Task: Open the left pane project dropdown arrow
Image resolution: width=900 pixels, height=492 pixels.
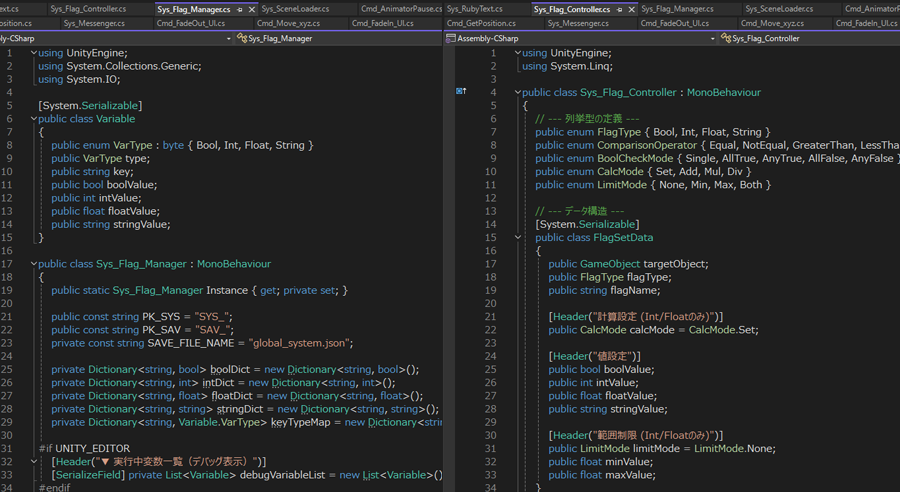Action: coord(229,38)
